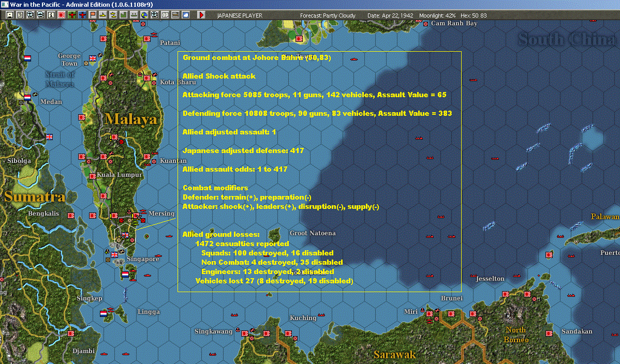
Task: Click the crosshair target toolbar icon
Action: (x=155, y=15)
